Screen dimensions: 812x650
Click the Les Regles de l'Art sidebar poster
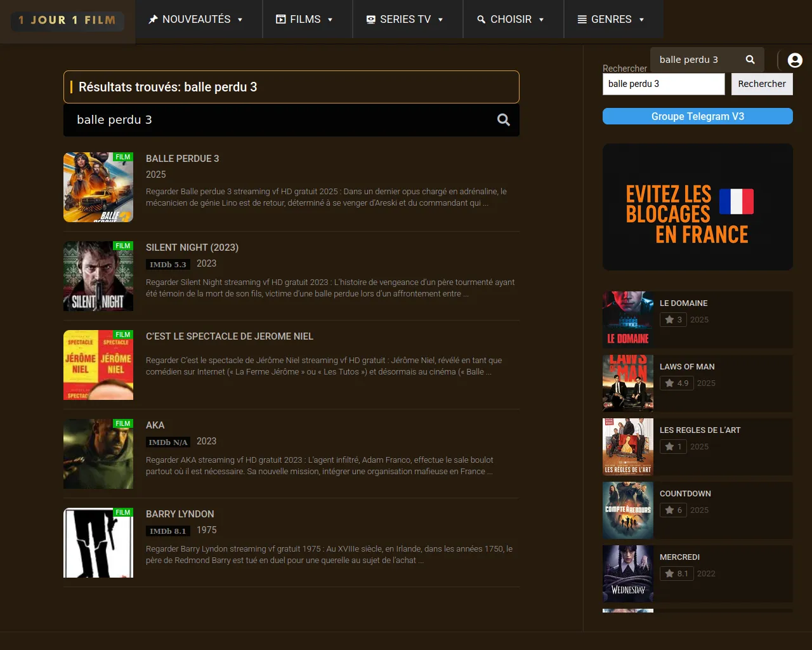[x=628, y=447]
